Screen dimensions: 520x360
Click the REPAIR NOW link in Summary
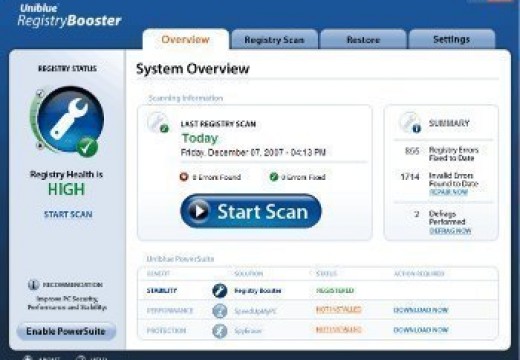click(449, 192)
